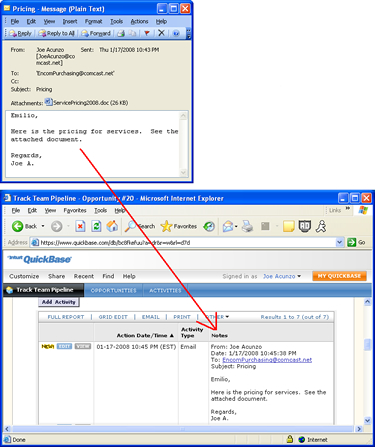Click the QuickBase logo
The width and height of the screenshot is (375, 447).
[39, 259]
